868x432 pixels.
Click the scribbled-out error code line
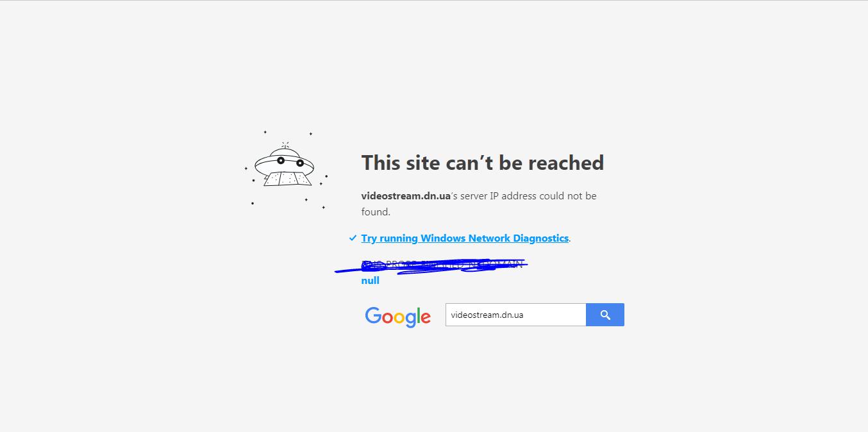tap(442, 264)
